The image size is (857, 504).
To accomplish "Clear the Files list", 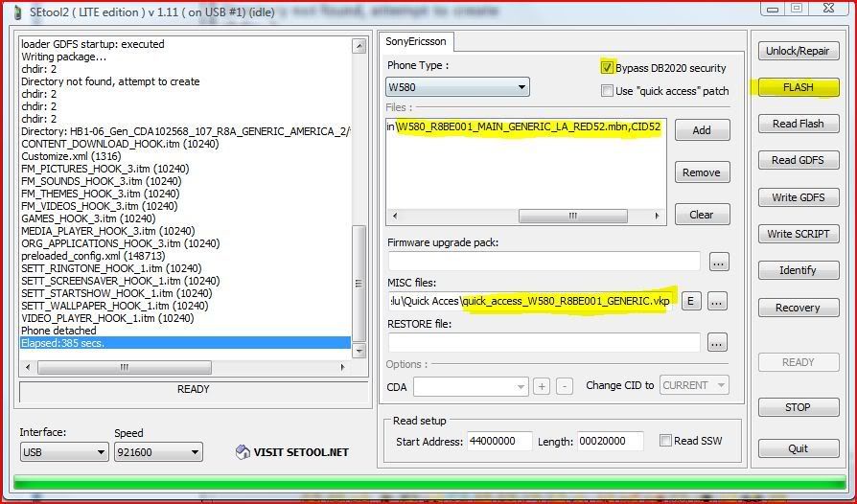I will [703, 215].
